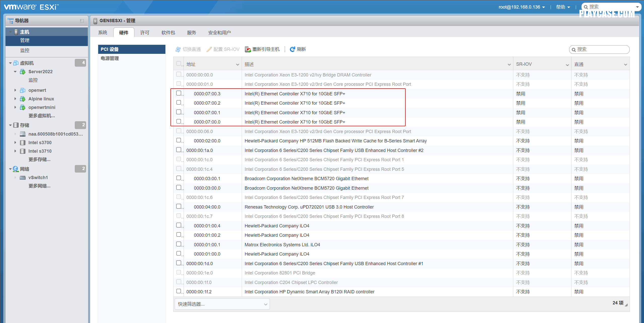Check the box for 0000:02:00.0 Smart Array
The image size is (644, 323).
[179, 140]
